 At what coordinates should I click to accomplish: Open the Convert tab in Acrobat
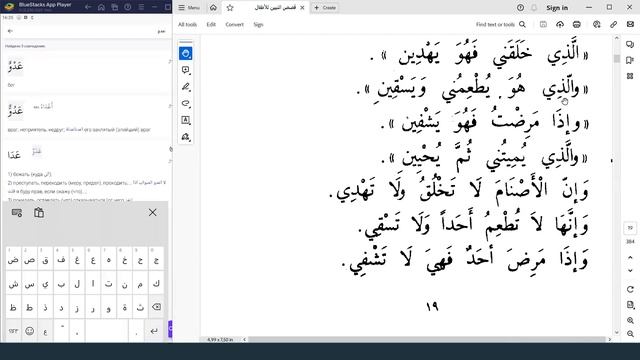234,24
